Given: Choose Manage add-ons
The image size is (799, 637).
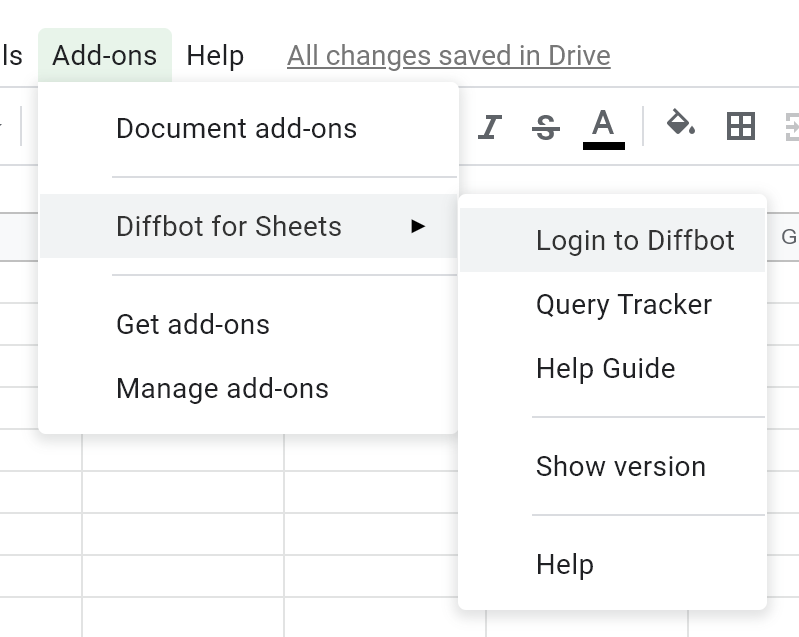Looking at the screenshot, I should [249, 389].
